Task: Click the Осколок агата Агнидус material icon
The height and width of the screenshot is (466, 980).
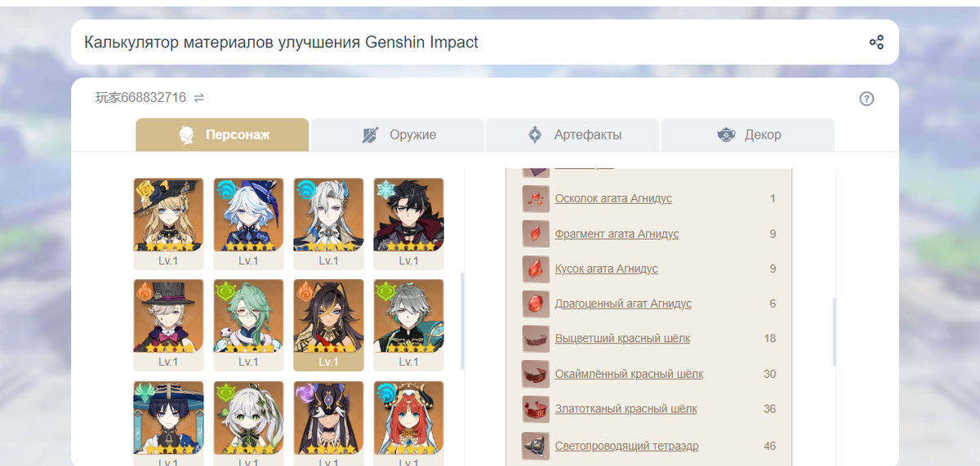Action: (536, 198)
